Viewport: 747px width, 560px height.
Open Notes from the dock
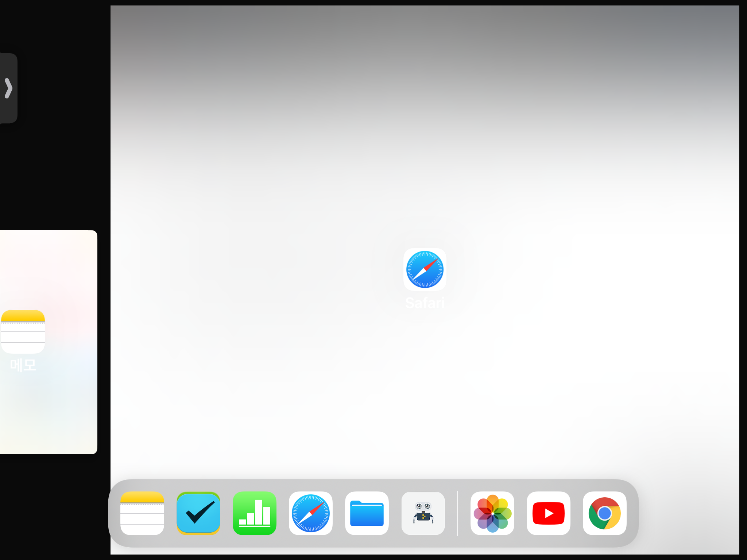[142, 513]
